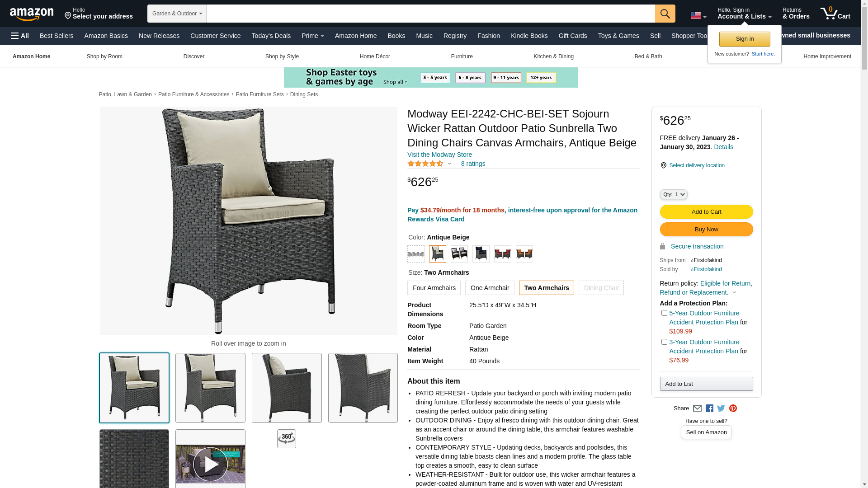Viewport: 868px width, 488px height.
Task: Select the One Armchair size option
Action: tap(490, 288)
